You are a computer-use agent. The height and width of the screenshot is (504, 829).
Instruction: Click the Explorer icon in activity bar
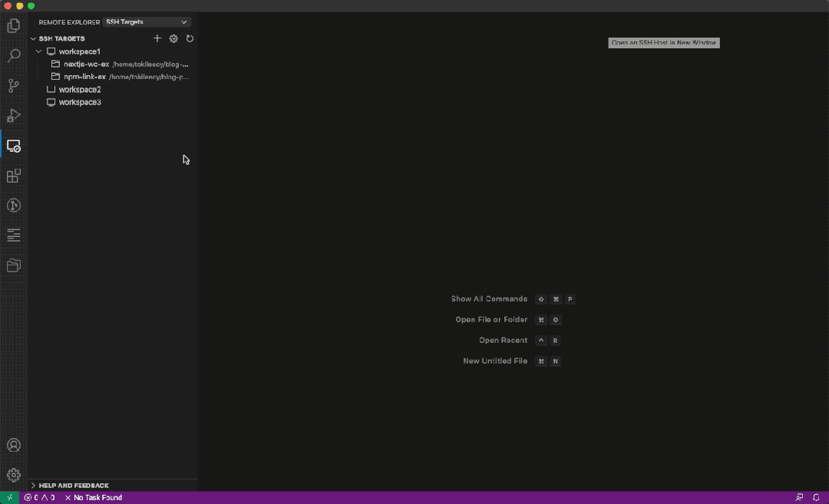13,25
